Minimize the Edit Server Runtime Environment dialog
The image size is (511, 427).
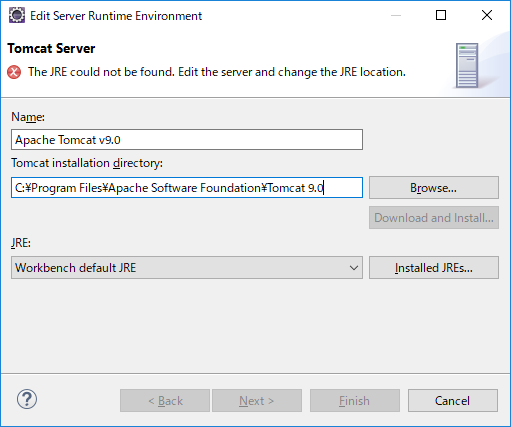[x=396, y=15]
